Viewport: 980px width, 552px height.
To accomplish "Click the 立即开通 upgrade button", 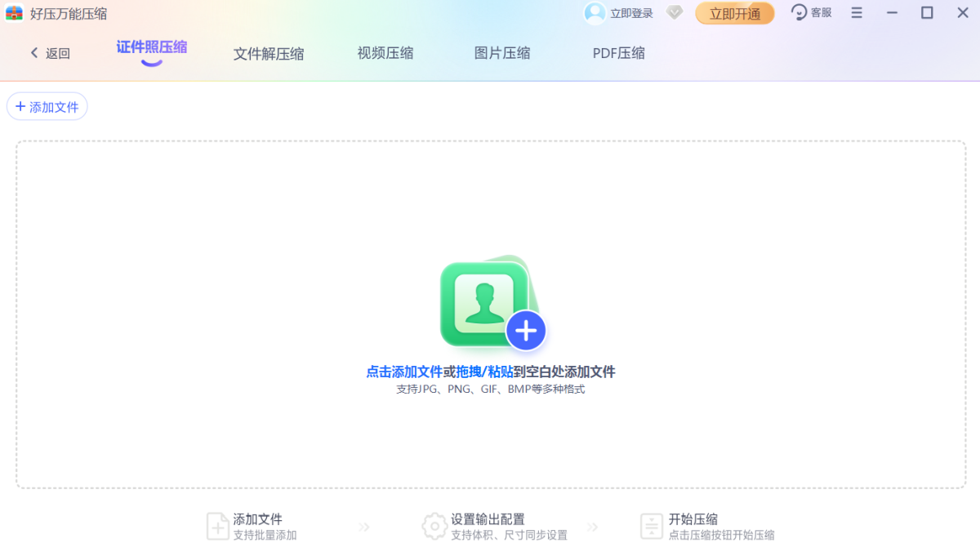I will (733, 13).
